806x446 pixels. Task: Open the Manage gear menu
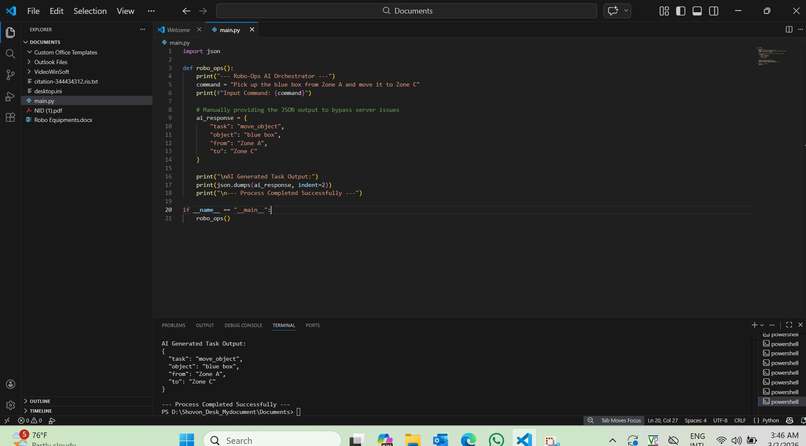click(x=10, y=405)
